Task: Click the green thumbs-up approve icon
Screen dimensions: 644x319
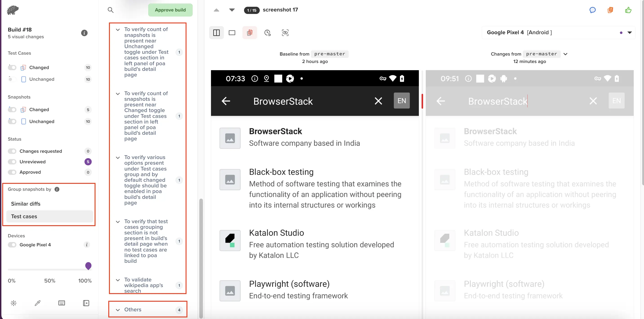Action: tap(628, 10)
